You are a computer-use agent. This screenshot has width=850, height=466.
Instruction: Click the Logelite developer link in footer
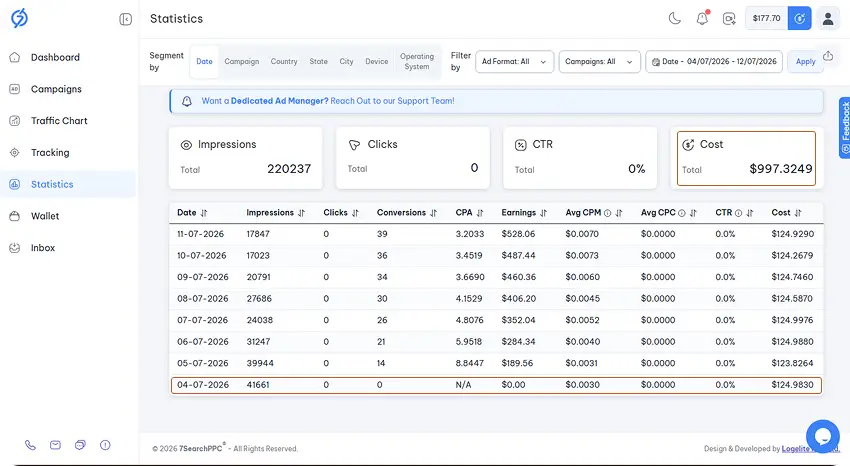pos(810,449)
